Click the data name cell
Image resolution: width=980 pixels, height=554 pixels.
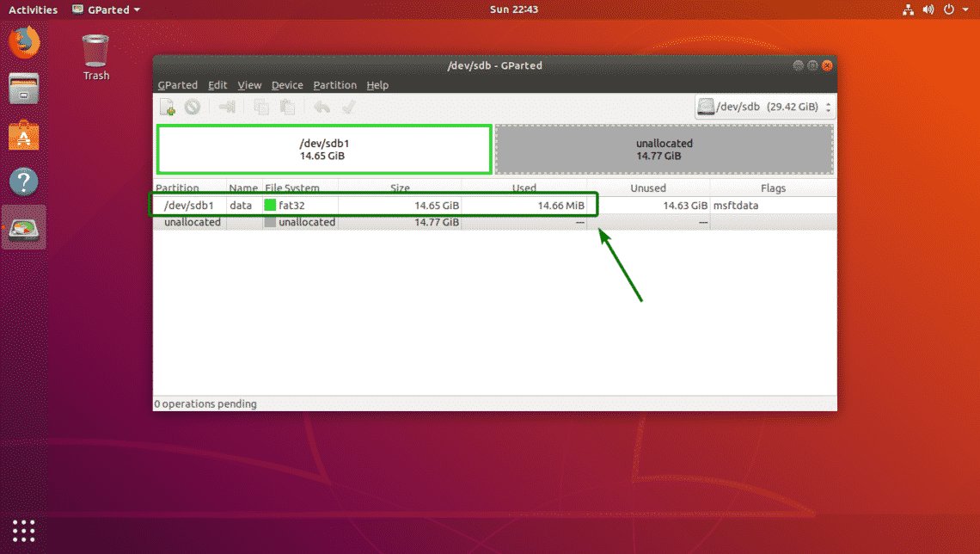click(x=241, y=205)
